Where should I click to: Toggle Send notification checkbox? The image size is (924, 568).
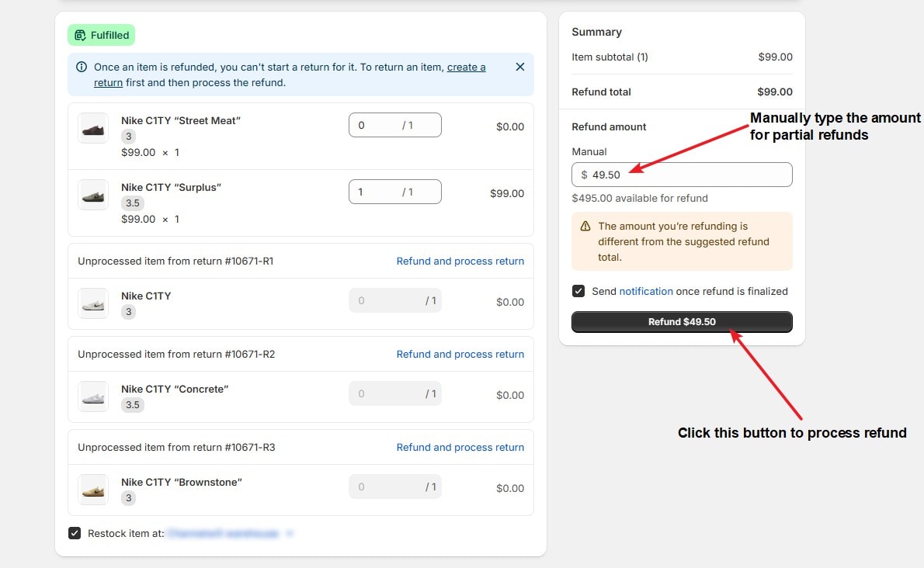(578, 291)
